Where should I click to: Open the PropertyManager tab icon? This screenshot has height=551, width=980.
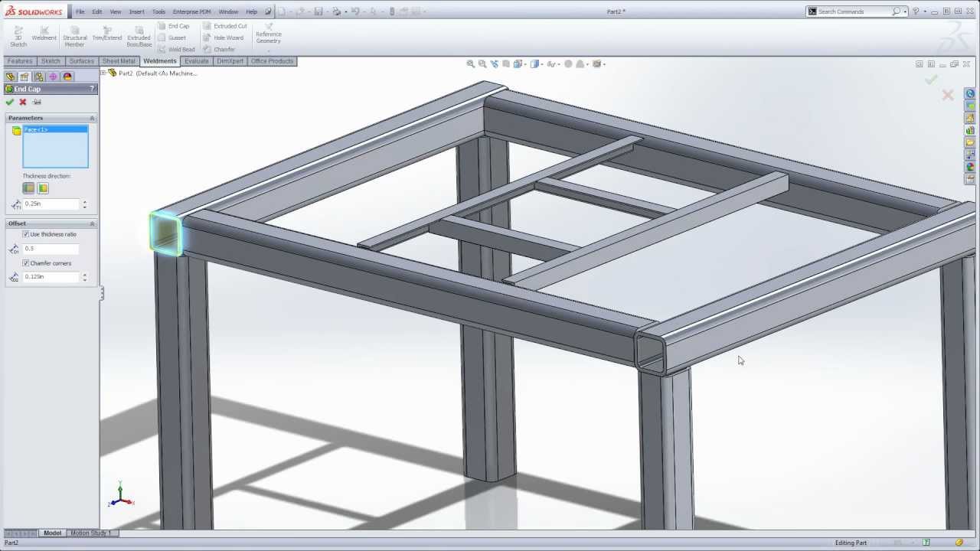click(24, 77)
